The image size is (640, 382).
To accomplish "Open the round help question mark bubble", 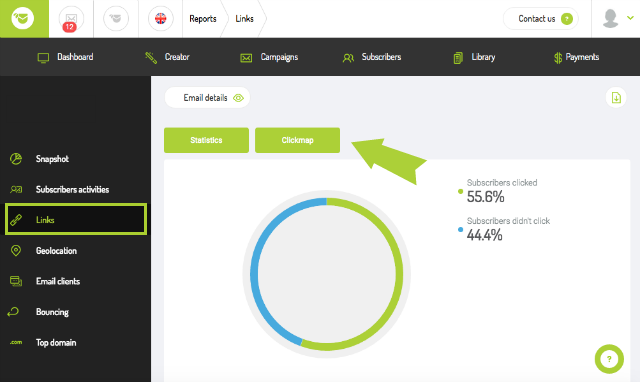I will pos(609,359).
